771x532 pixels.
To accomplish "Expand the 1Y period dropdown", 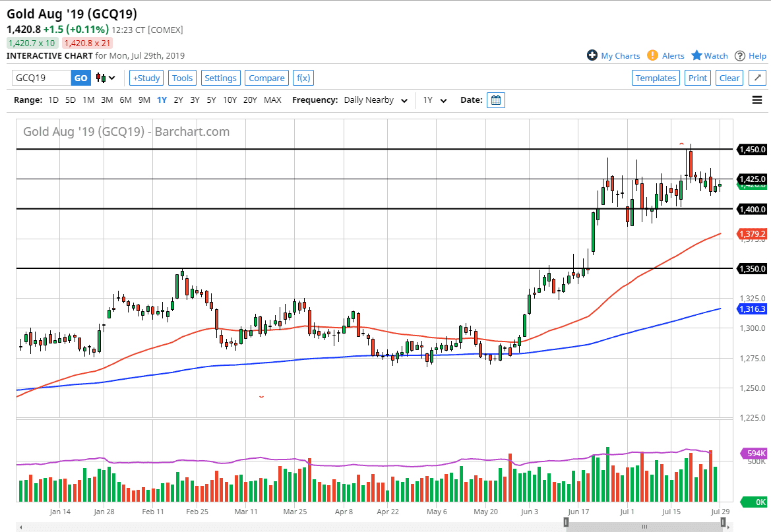I will pos(435,100).
